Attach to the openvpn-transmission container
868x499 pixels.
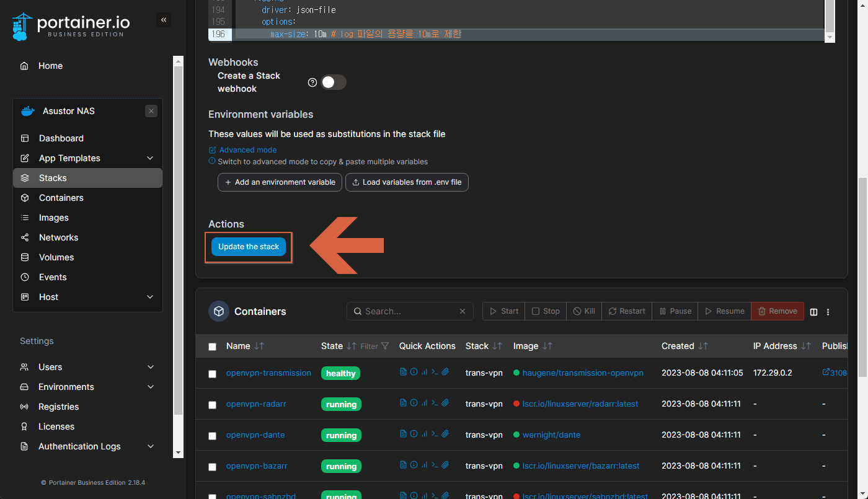(445, 372)
